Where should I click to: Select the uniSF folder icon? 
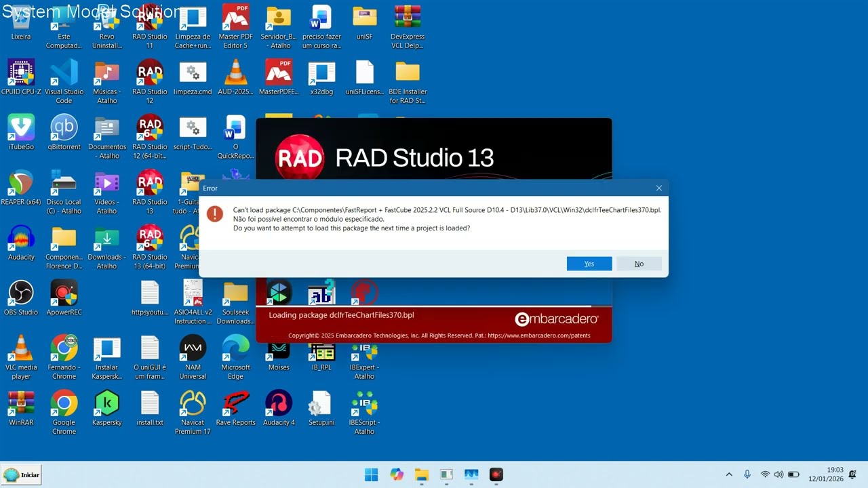[x=364, y=22]
